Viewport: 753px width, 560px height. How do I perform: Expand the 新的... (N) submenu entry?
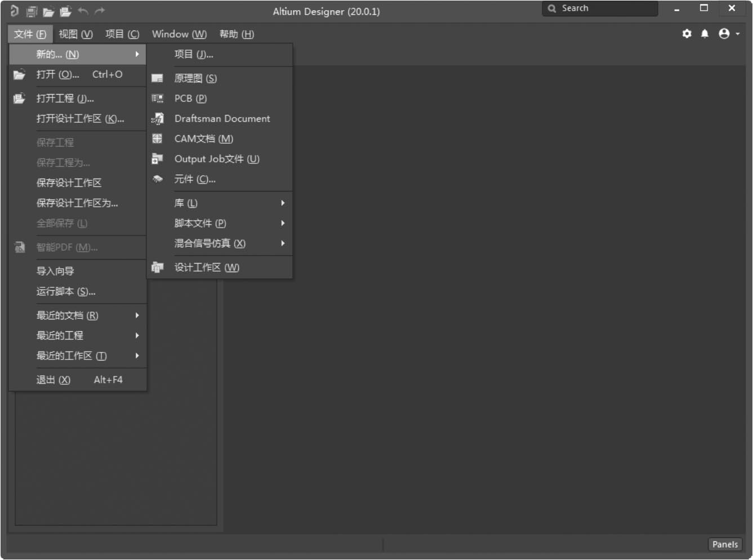[x=78, y=54]
